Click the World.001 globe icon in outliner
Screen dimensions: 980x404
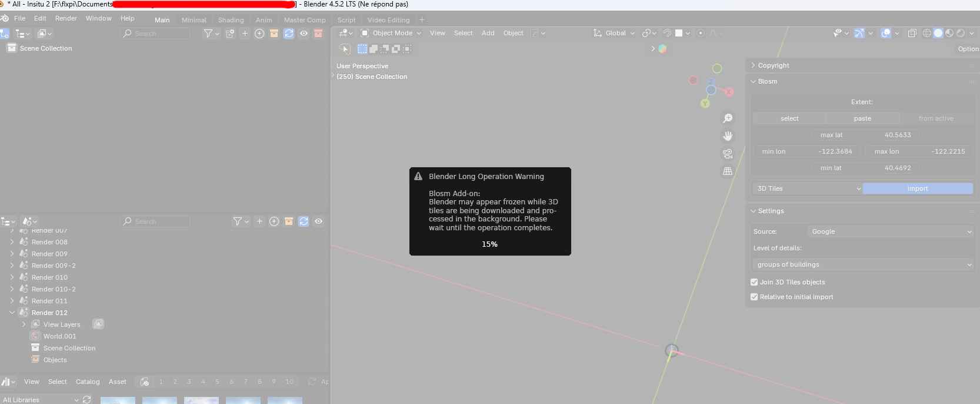[x=35, y=336]
